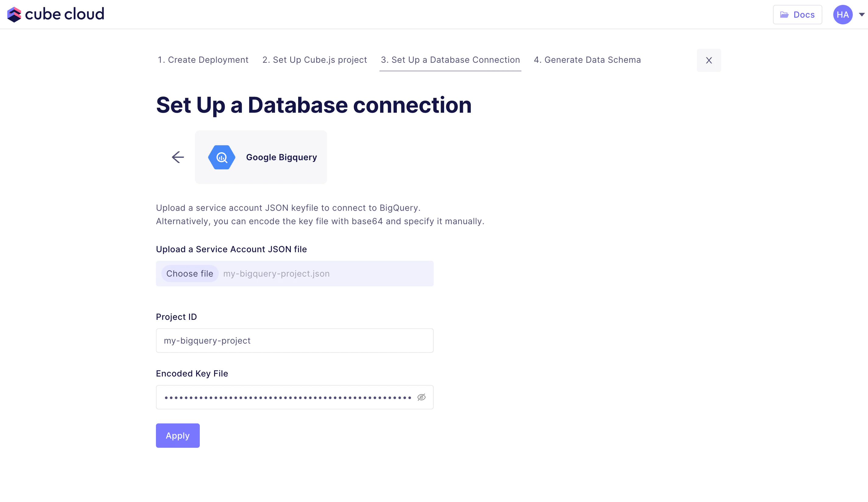The image size is (868, 502).
Task: Click the Choose file button
Action: 189,274
